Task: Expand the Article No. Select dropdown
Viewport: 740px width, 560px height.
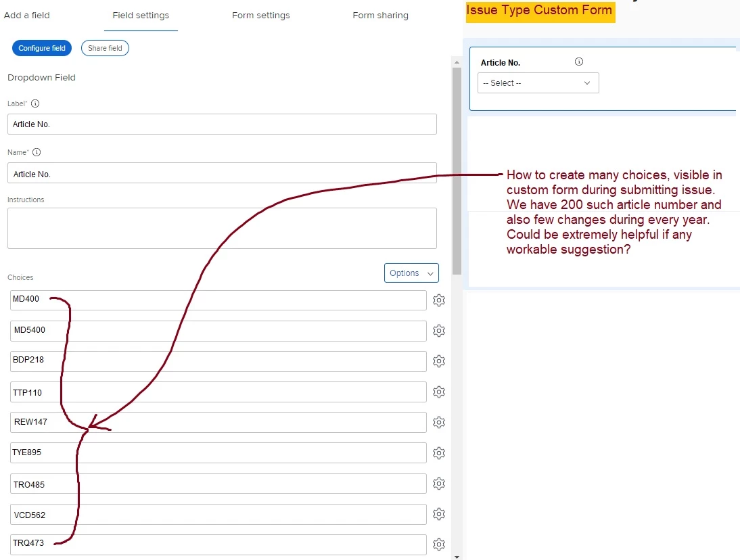Action: click(538, 83)
